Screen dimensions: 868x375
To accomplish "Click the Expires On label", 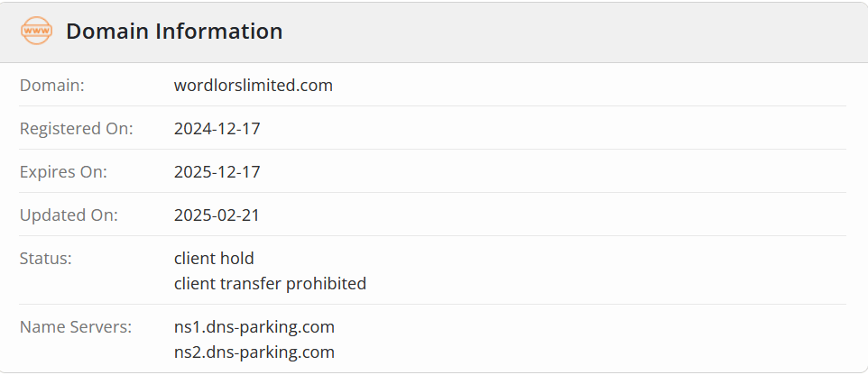I will click(x=63, y=171).
